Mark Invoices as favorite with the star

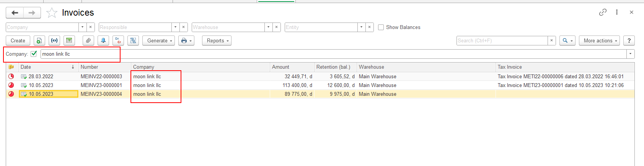[52, 13]
